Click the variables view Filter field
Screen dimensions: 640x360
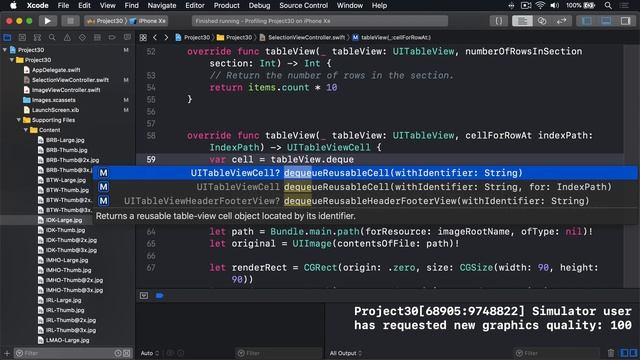[x=278, y=353]
